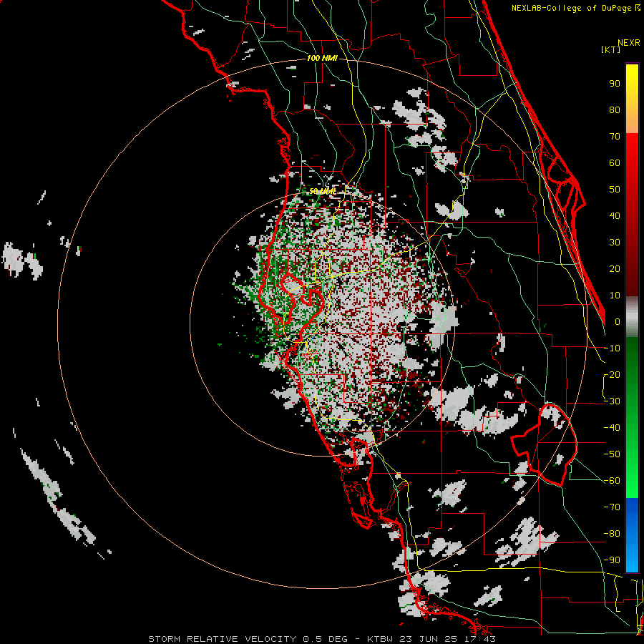Select the -10 value on velocity scale
This screenshot has height=644, width=644.
pos(612,348)
